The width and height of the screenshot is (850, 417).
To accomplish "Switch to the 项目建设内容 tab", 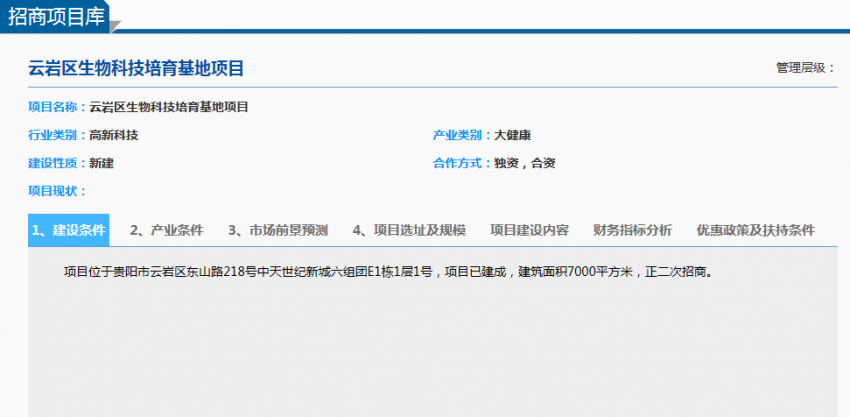I will click(530, 230).
